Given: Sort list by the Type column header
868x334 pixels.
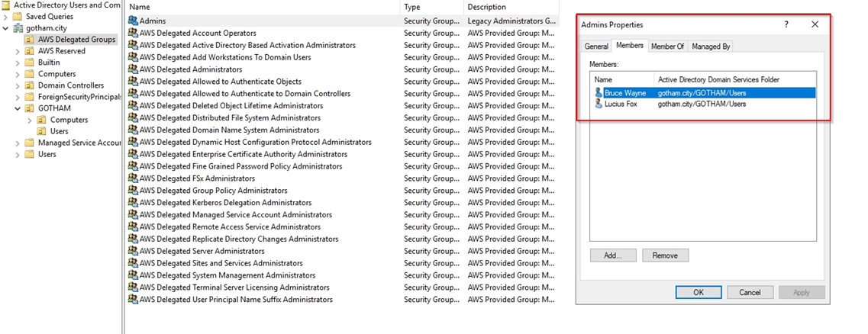Looking at the screenshot, I should 432,7.
